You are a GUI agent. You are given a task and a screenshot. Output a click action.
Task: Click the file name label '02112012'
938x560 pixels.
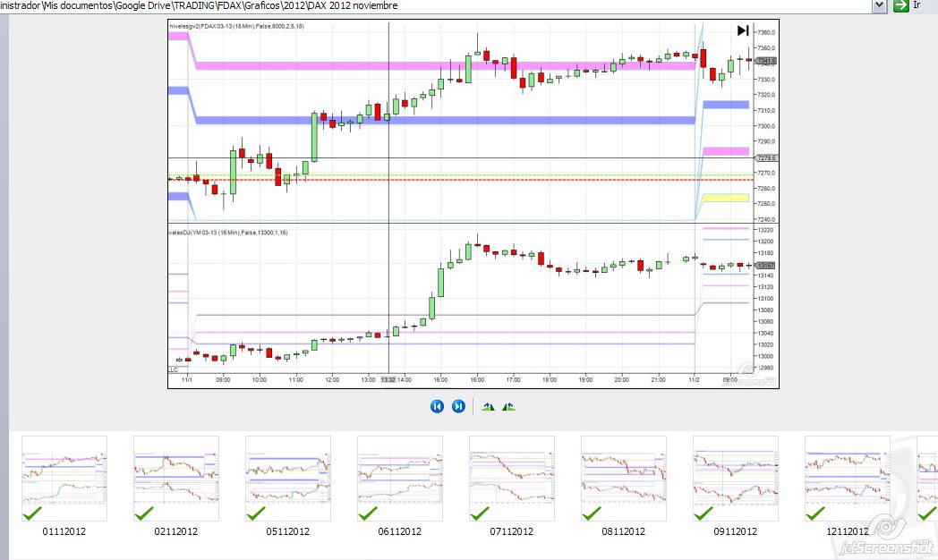point(175,531)
